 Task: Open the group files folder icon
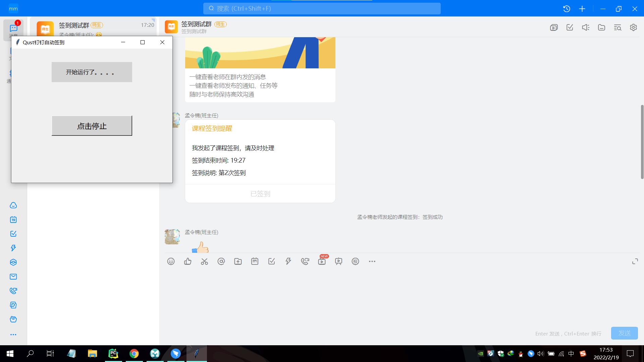click(601, 27)
